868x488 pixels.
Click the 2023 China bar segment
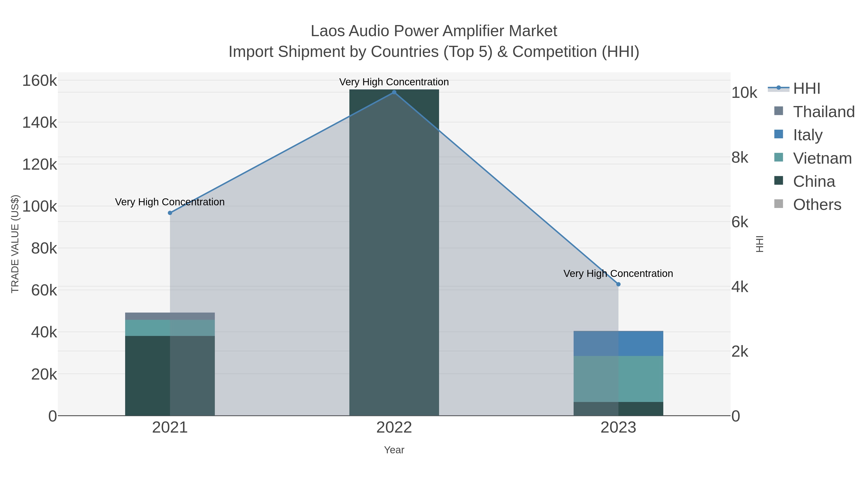pyautogui.click(x=618, y=409)
